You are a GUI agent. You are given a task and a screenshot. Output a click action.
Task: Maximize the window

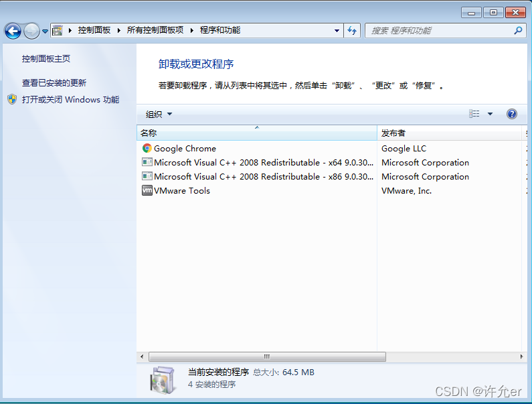coord(493,13)
